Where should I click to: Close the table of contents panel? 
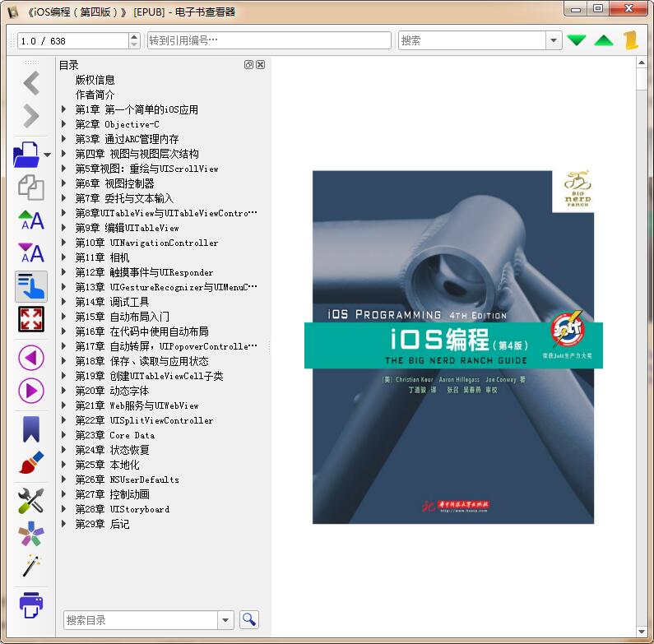[x=260, y=65]
